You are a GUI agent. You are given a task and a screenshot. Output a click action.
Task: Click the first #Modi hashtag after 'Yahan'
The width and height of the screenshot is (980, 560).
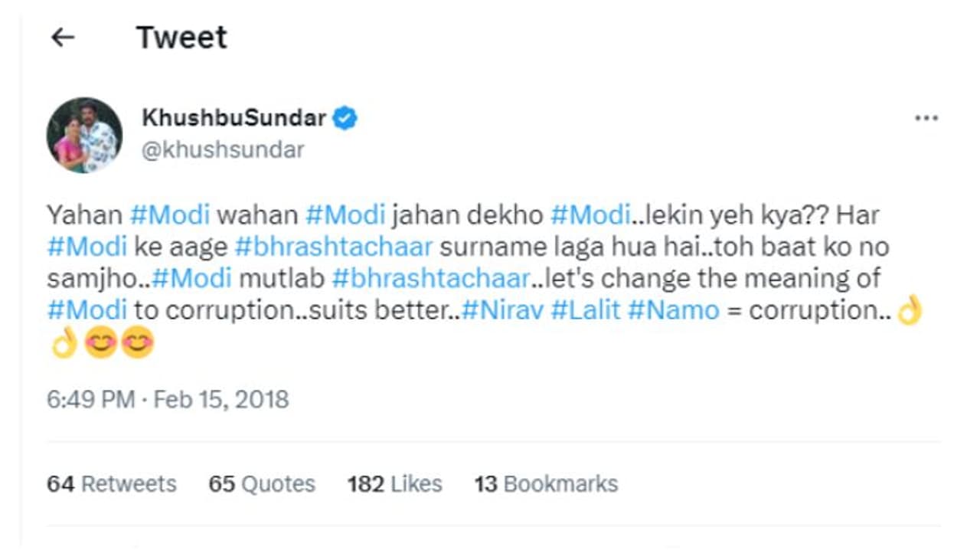click(170, 215)
